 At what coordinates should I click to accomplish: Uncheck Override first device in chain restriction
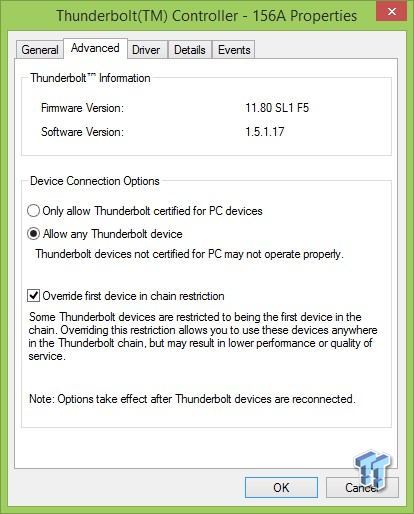(33, 296)
